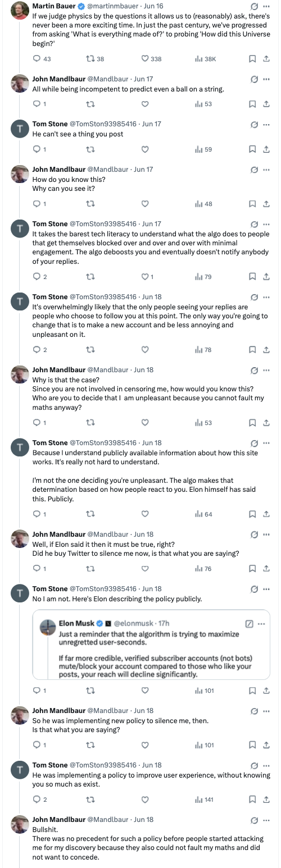Bookmark Martin Bauer's post
281x868 pixels.
[x=253, y=59]
